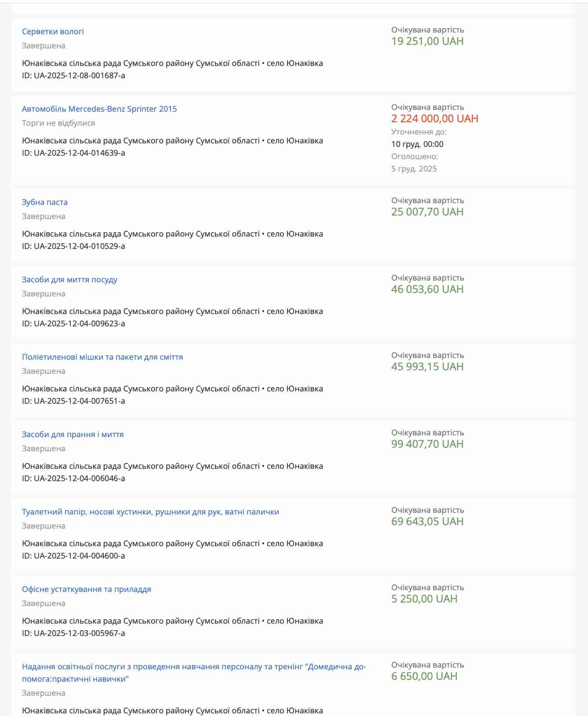This screenshot has width=588, height=716.
Task: Click the 5 250,00 UAH amount
Action: (424, 599)
